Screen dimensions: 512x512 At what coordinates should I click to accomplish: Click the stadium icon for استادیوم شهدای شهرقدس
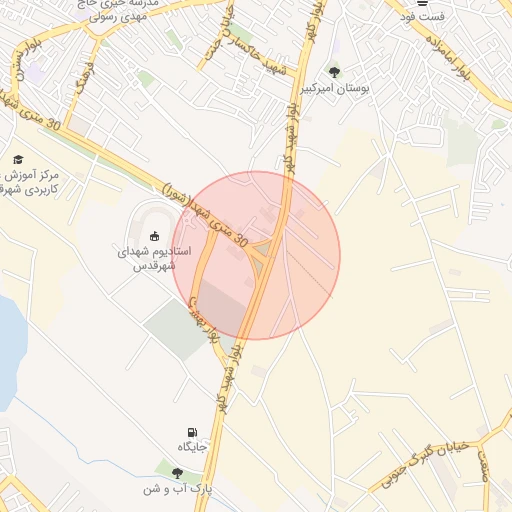[154, 236]
